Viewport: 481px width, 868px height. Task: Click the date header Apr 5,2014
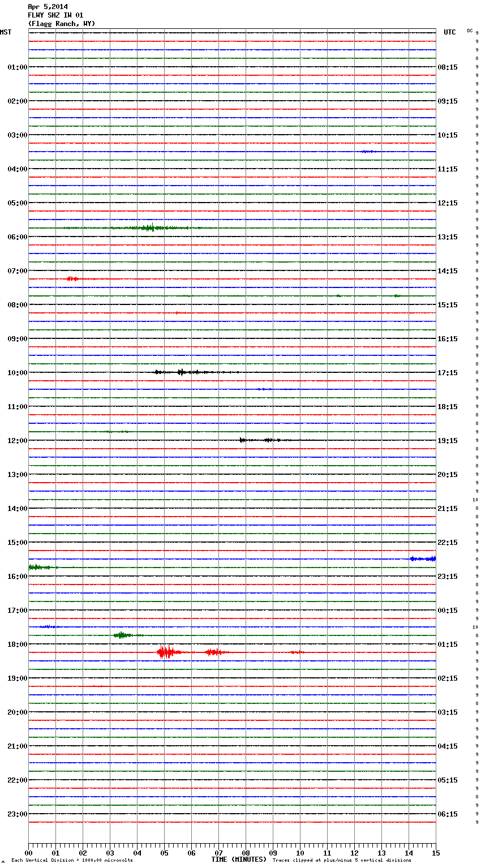(x=48, y=7)
